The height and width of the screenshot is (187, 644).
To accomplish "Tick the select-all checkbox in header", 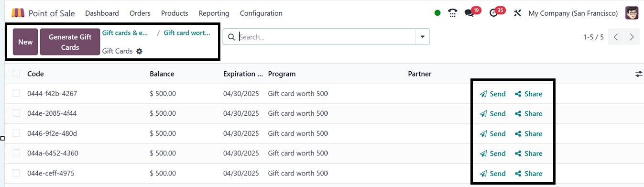I will (x=17, y=73).
